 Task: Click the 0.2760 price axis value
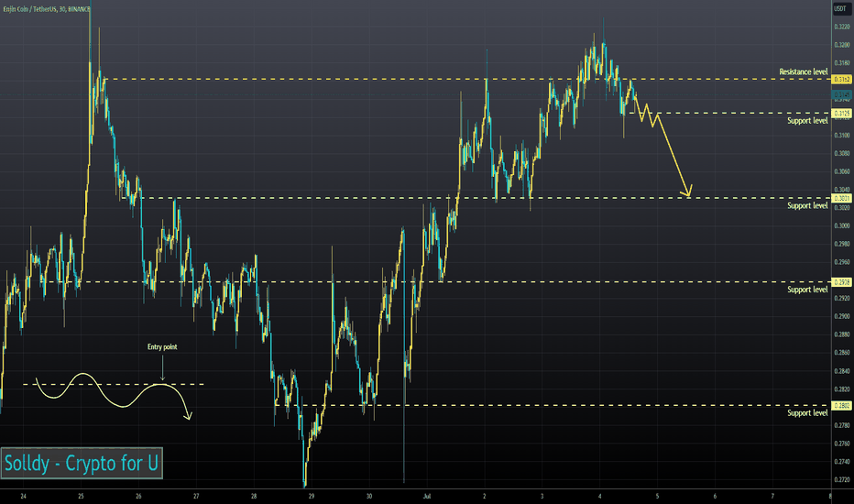[x=841, y=444]
